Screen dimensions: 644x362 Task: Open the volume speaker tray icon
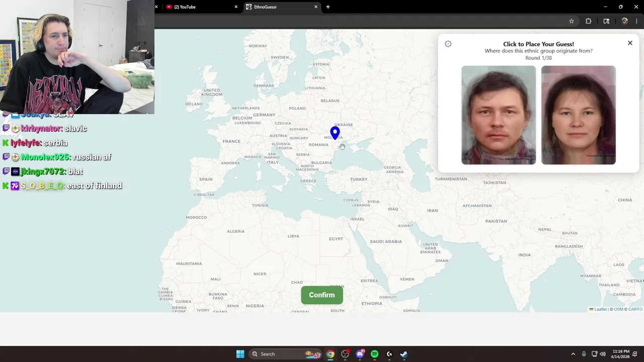[603, 354]
